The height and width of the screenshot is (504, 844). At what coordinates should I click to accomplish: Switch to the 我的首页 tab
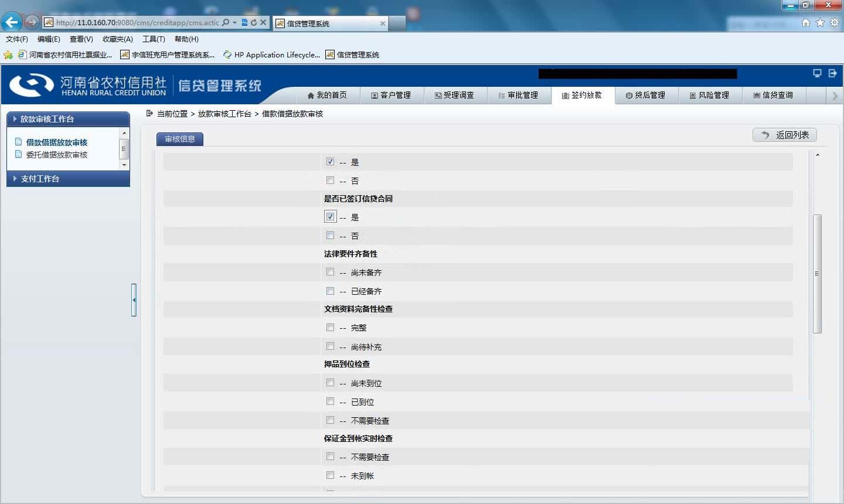click(x=327, y=95)
